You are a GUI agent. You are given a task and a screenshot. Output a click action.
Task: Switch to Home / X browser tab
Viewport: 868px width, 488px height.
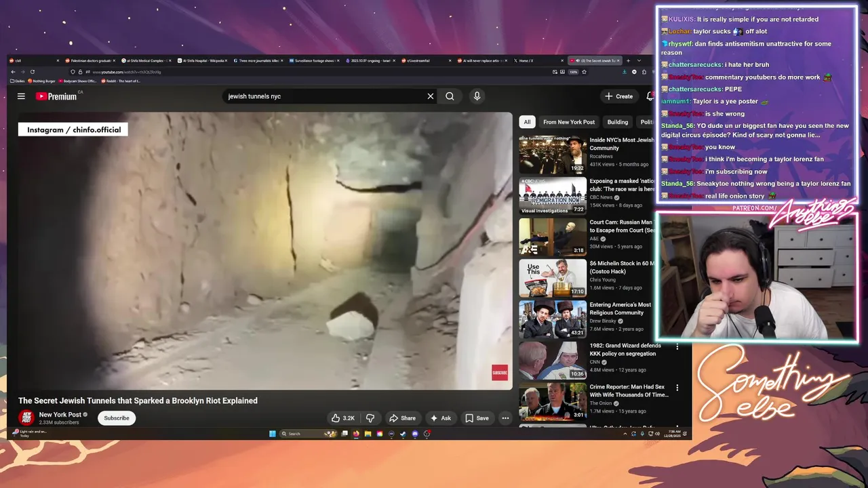coord(539,60)
